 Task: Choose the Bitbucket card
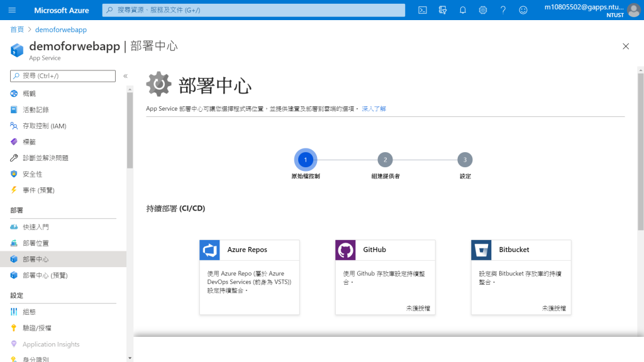coord(521,277)
